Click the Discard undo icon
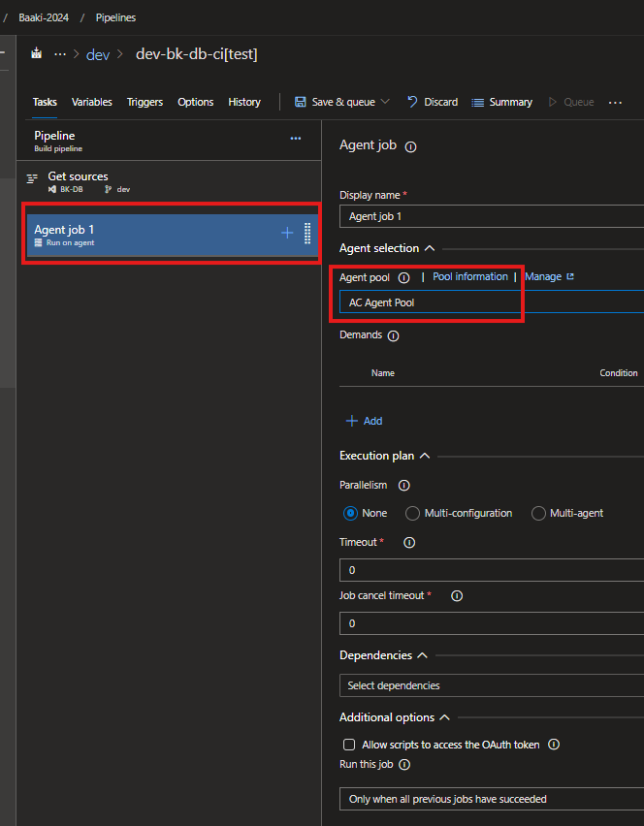Viewport: 644px width, 826px height. coord(412,102)
